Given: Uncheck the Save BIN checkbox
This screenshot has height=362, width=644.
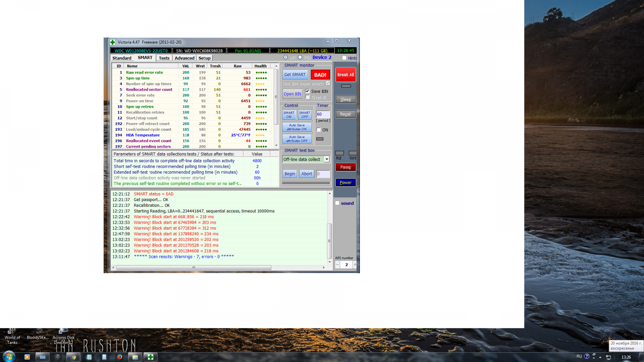Looking at the screenshot, I should click(x=308, y=91).
